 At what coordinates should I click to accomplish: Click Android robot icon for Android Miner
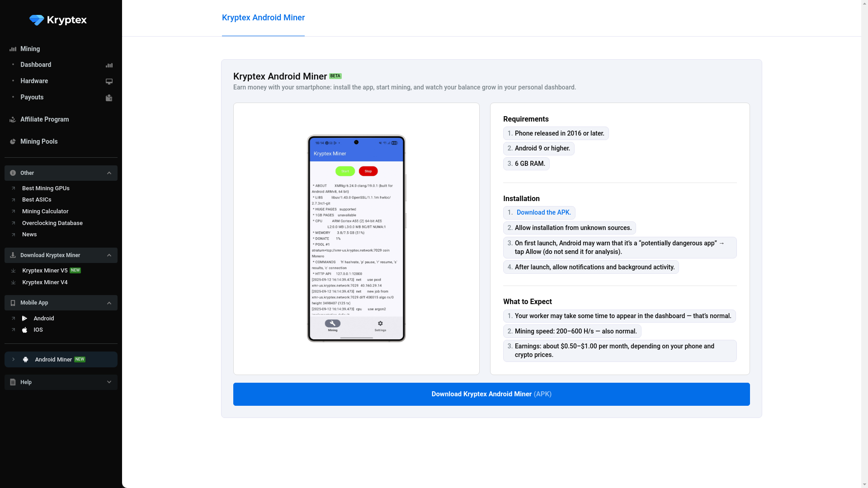click(26, 360)
